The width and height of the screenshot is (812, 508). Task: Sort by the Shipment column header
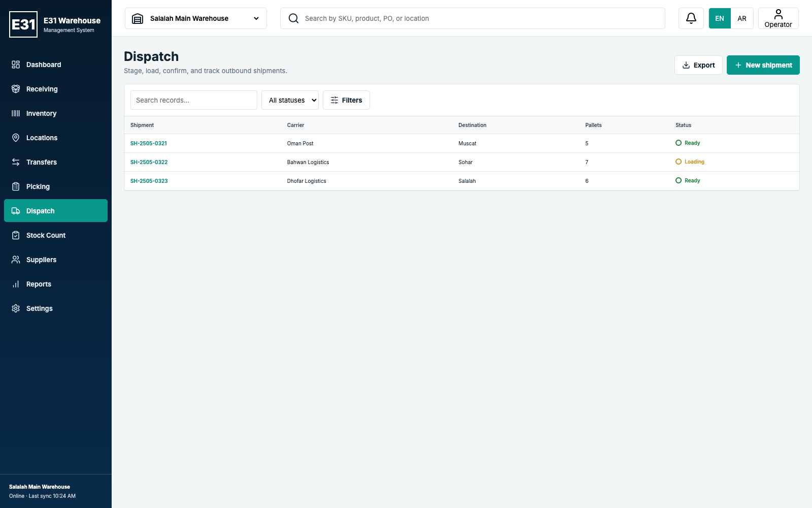[x=142, y=125]
